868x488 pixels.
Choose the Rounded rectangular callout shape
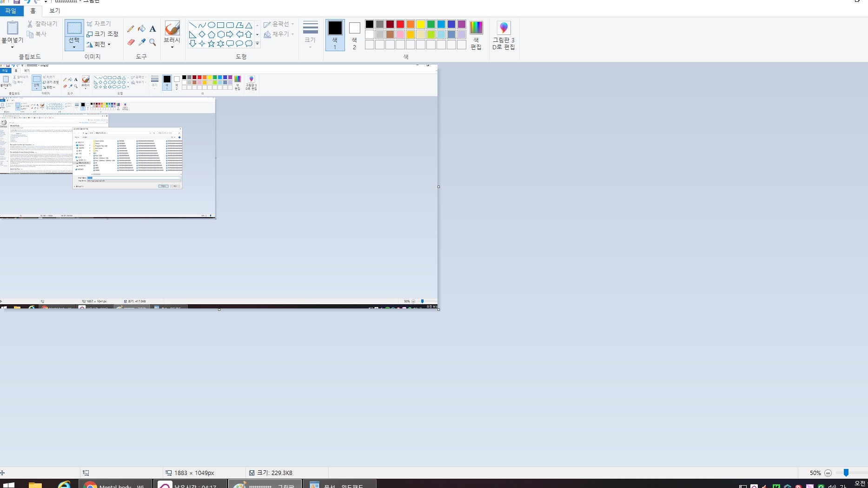[230, 44]
